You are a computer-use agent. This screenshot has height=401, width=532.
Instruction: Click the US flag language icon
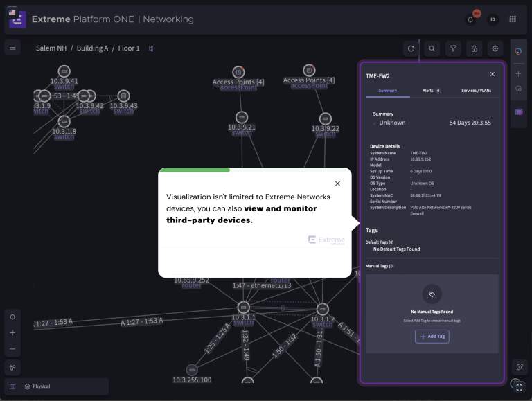(x=12, y=12)
